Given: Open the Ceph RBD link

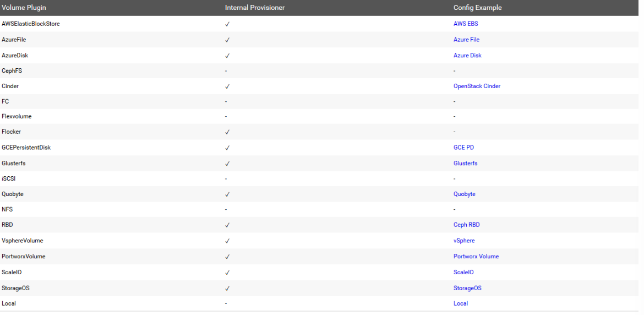Looking at the screenshot, I should point(467,225).
